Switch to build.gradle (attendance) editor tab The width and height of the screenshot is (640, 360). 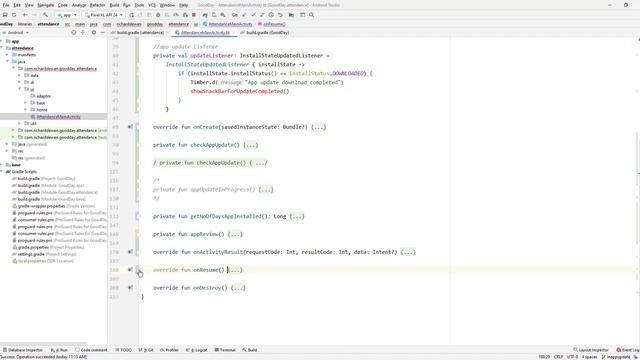tap(140, 32)
